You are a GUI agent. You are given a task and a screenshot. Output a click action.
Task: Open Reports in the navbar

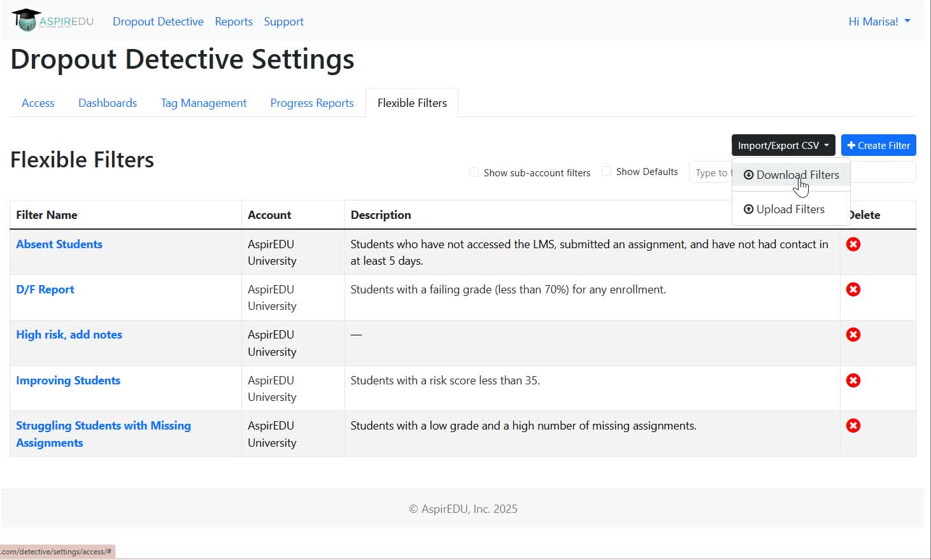234,22
